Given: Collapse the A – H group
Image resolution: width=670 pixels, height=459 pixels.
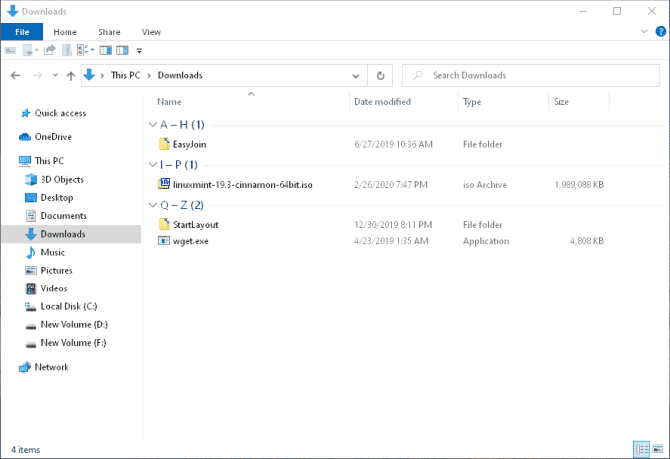Looking at the screenshot, I should tap(153, 124).
